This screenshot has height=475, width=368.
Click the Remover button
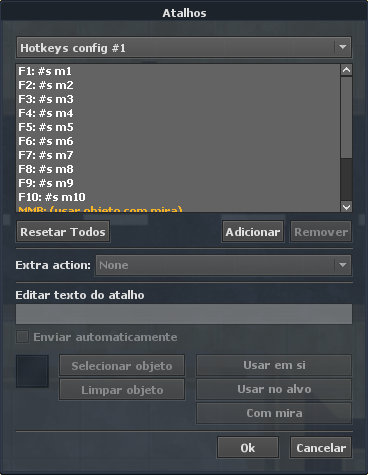click(x=321, y=232)
